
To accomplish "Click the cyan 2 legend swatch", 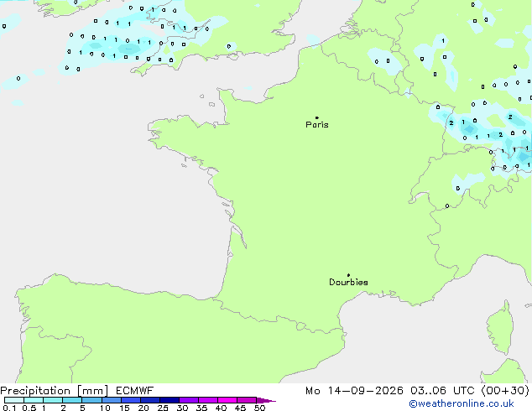I will [72, 400].
